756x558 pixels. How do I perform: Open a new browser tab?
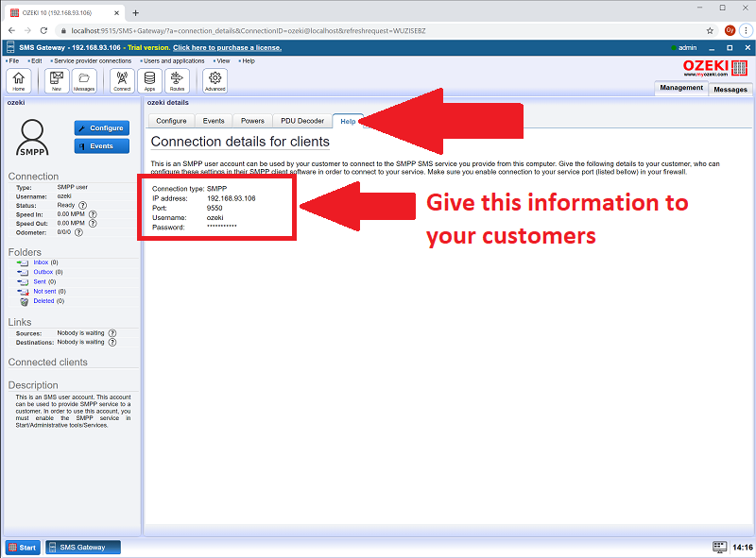tap(135, 13)
